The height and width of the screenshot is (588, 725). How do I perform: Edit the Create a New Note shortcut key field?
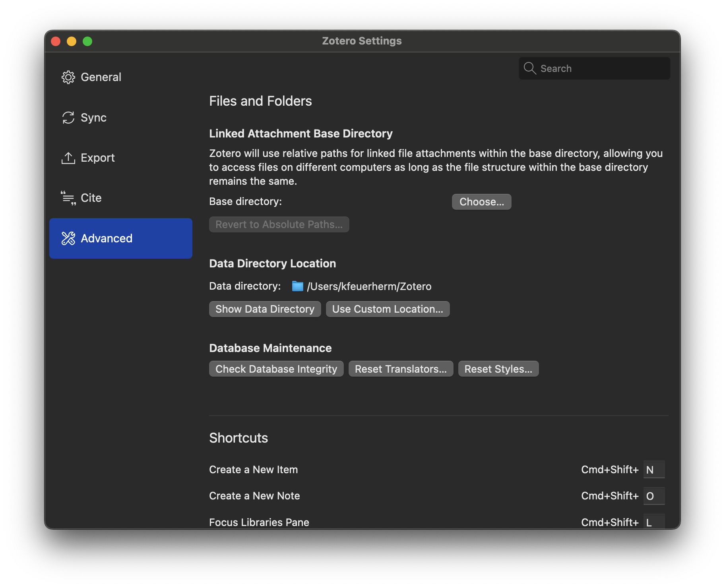pyautogui.click(x=654, y=496)
